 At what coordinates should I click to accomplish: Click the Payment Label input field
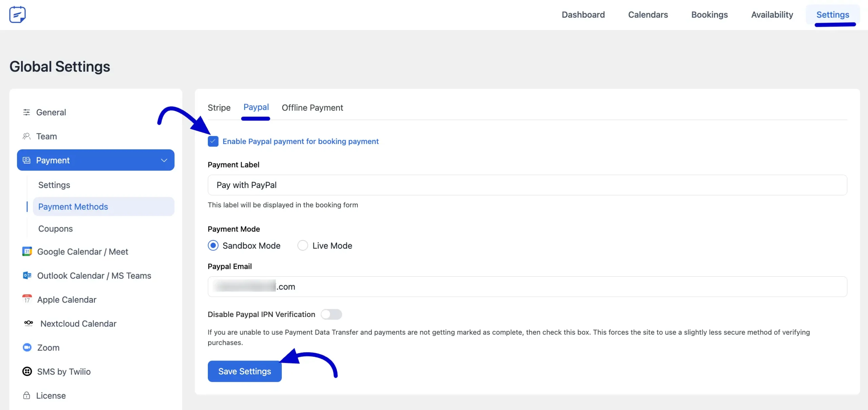[527, 185]
